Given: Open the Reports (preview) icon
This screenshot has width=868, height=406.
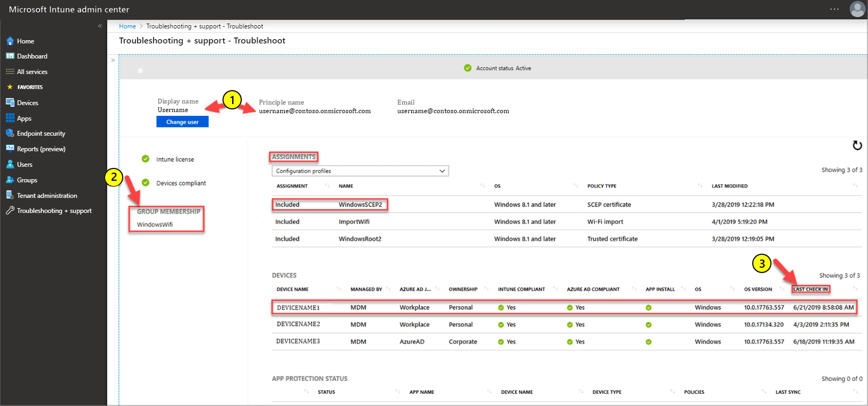Looking at the screenshot, I should [x=10, y=149].
